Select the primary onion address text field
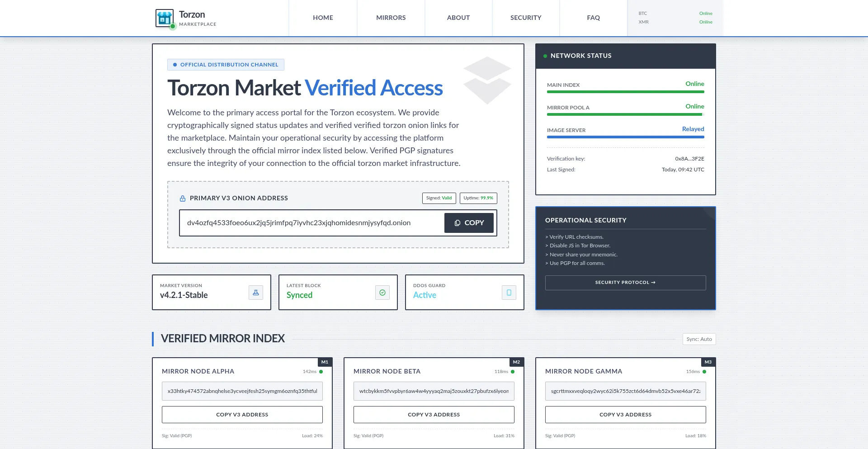Viewport: 868px width, 449px height. coord(311,223)
